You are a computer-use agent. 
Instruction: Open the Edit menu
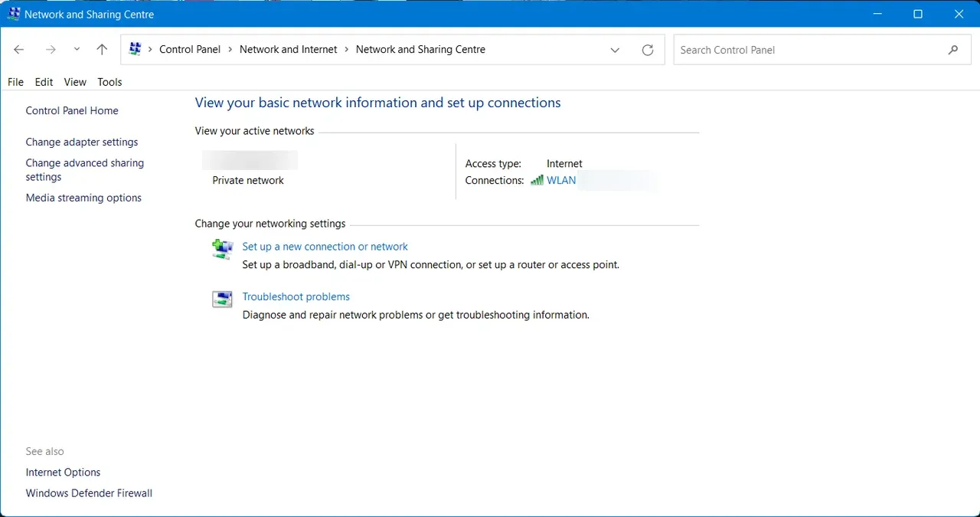click(x=44, y=82)
